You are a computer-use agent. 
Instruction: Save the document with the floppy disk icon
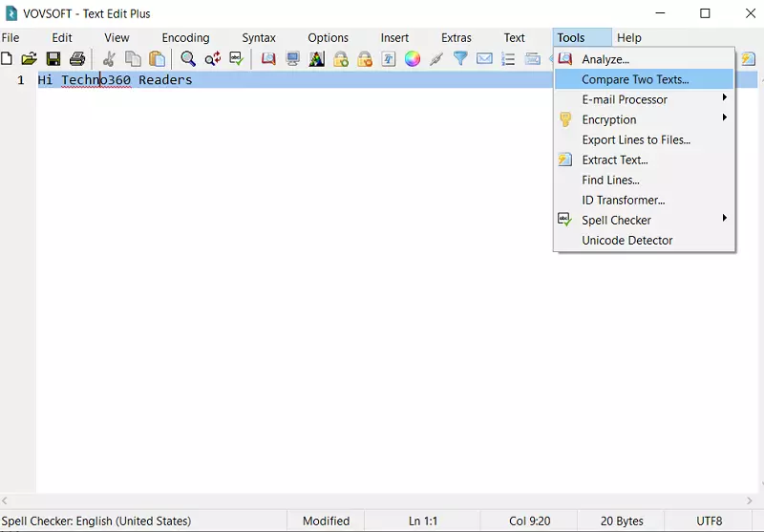(53, 59)
